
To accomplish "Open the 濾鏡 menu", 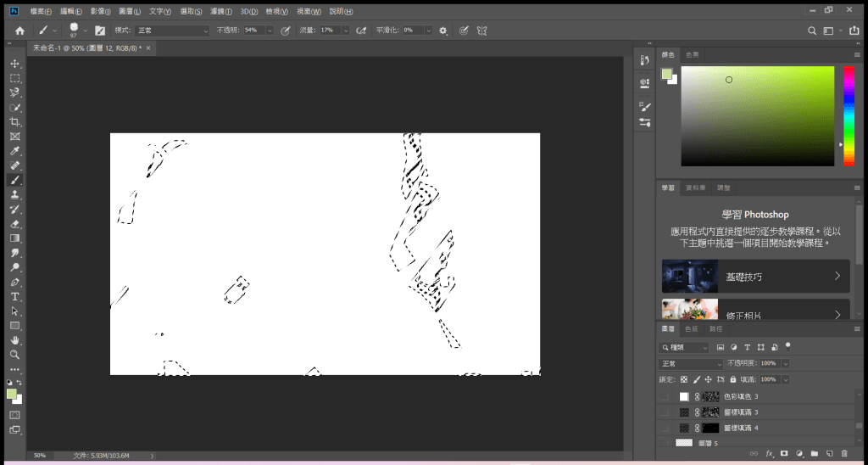I will (x=220, y=12).
